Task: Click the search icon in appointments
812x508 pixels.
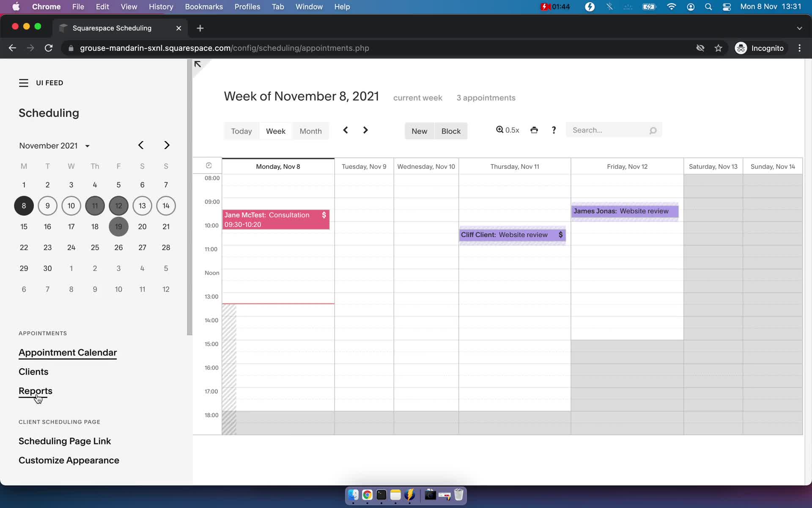Action: click(653, 130)
